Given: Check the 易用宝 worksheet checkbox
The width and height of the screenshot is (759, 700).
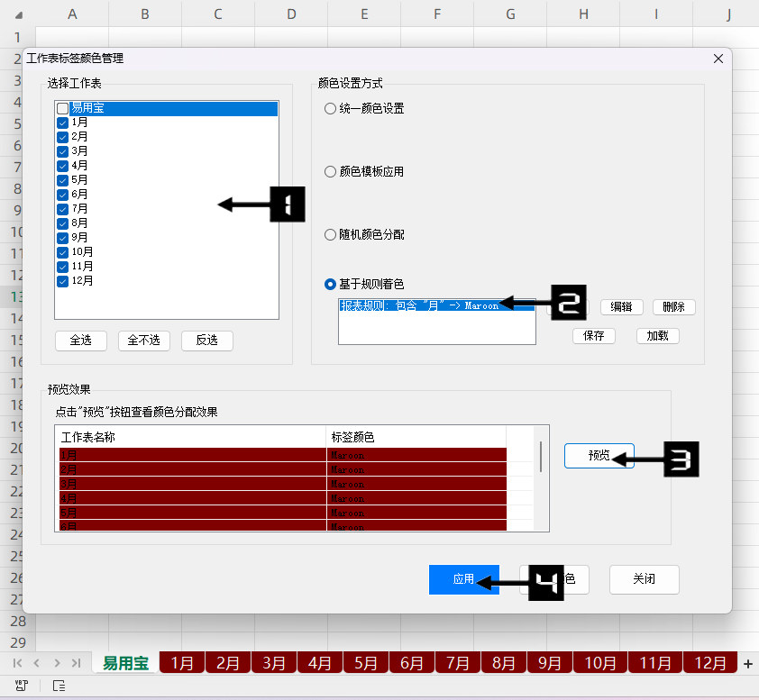Looking at the screenshot, I should tap(62, 108).
